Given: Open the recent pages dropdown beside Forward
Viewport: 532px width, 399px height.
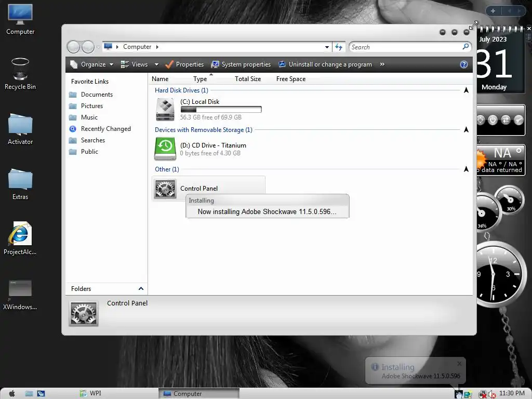Looking at the screenshot, I should 98,47.
